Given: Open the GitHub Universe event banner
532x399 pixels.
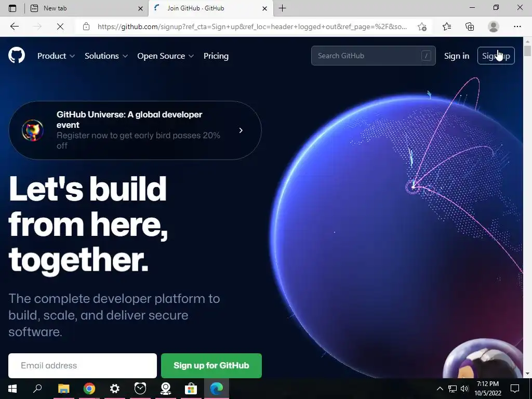Looking at the screenshot, I should click(135, 130).
